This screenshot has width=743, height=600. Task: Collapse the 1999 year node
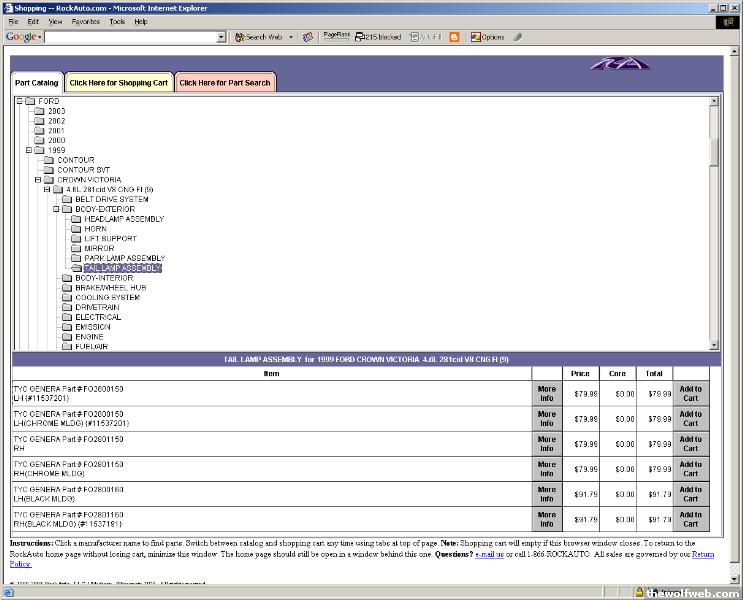pyautogui.click(x=29, y=150)
